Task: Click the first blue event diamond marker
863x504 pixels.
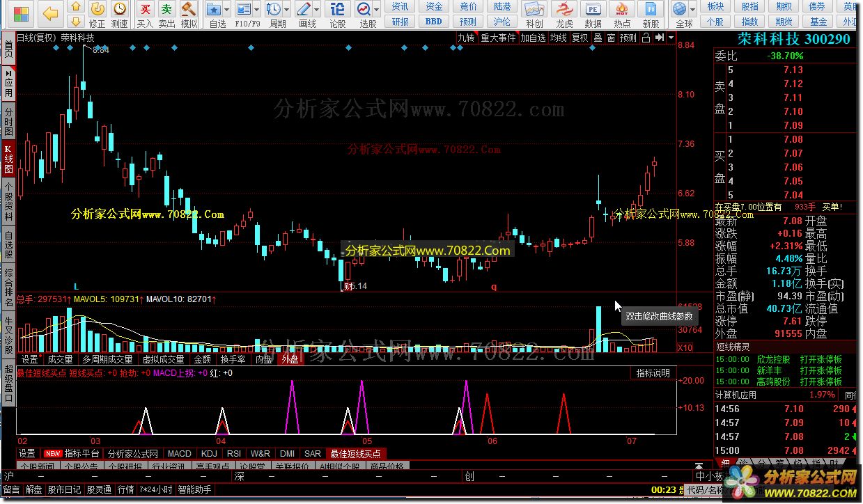Action: point(57,48)
